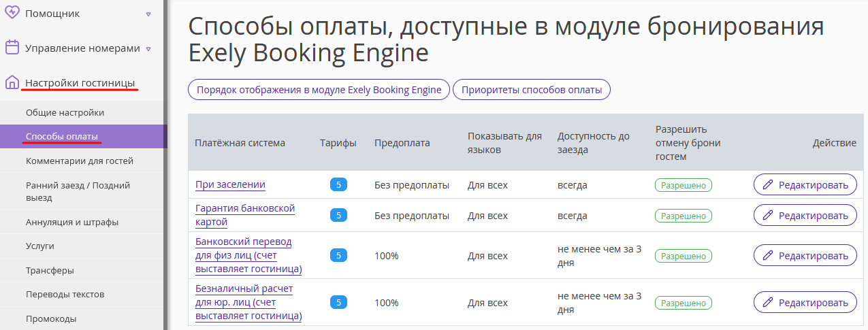Image resolution: width=868 pixels, height=330 pixels.
Task: Edit the При заселении payment method
Action: (x=805, y=184)
